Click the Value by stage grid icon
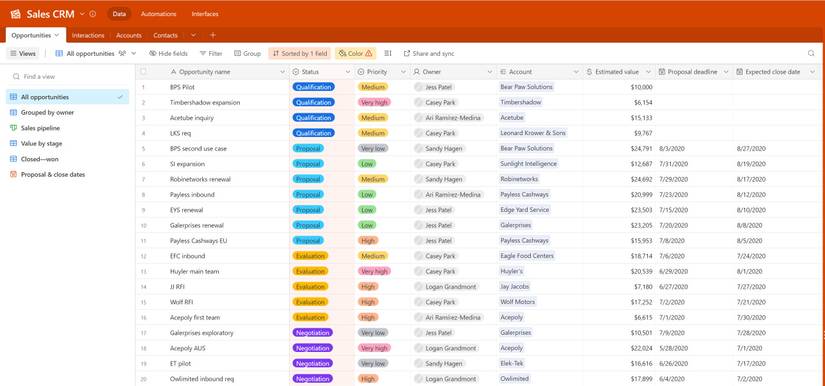 pos(14,143)
